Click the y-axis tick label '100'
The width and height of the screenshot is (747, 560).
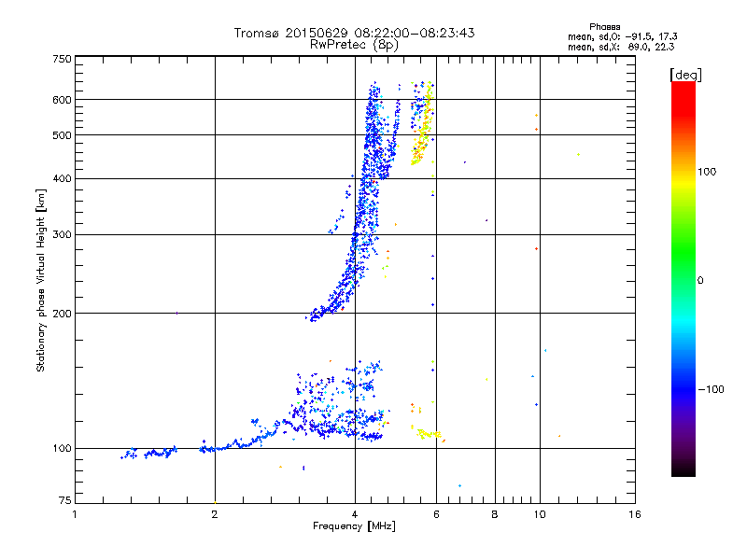pos(62,449)
